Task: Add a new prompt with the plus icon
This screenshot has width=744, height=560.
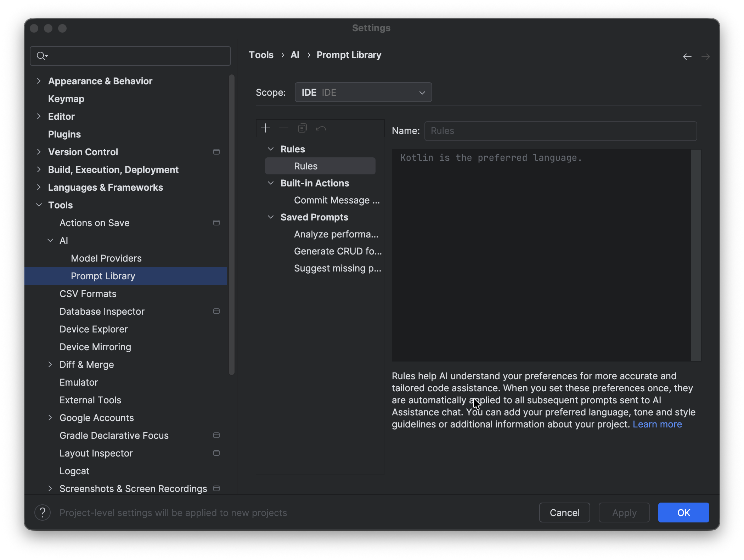Action: tap(265, 128)
